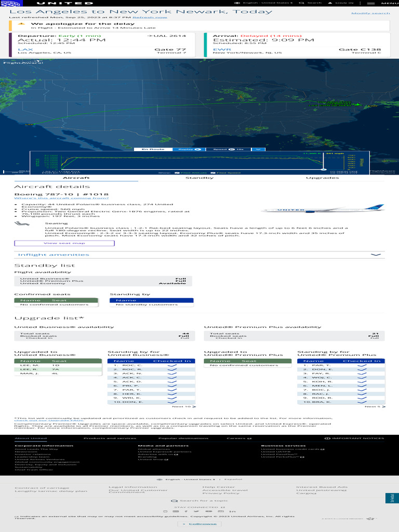The height and width of the screenshot is (532, 399).
Task: Click the United aircraft illustration
Action: click(322, 209)
